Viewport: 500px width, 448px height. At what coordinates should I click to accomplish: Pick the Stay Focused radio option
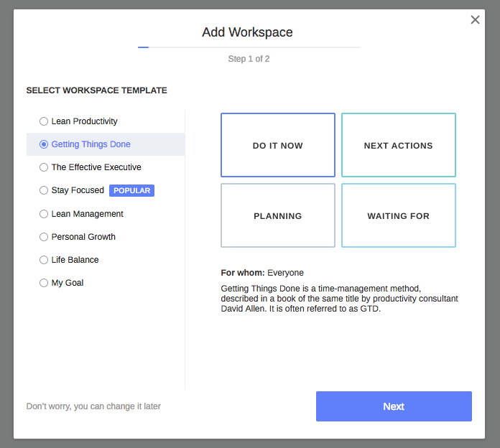click(44, 190)
